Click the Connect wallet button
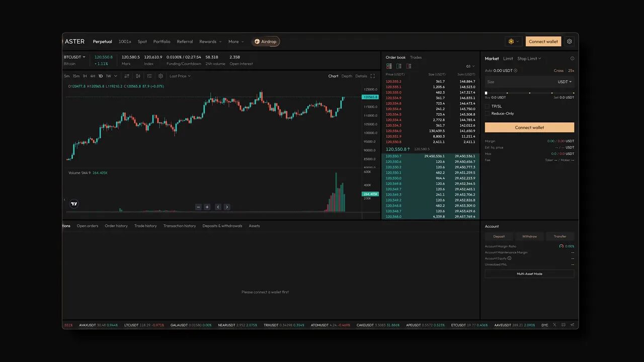 point(543,41)
